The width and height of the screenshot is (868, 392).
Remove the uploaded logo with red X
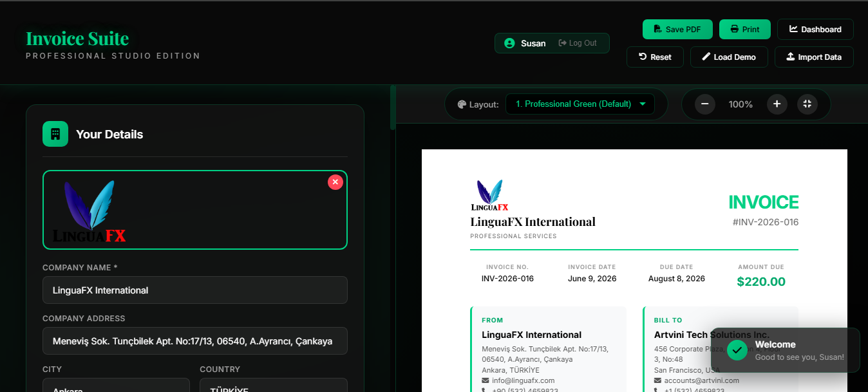click(335, 182)
